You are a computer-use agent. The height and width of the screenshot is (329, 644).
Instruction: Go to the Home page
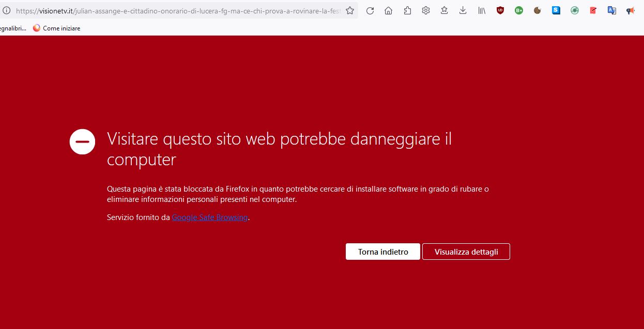389,10
